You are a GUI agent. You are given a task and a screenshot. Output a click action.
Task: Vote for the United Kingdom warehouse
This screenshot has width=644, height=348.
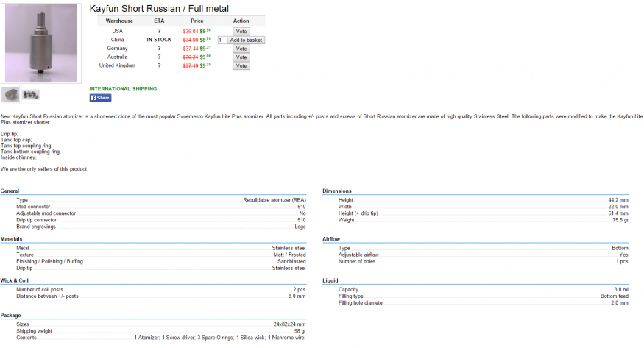241,65
